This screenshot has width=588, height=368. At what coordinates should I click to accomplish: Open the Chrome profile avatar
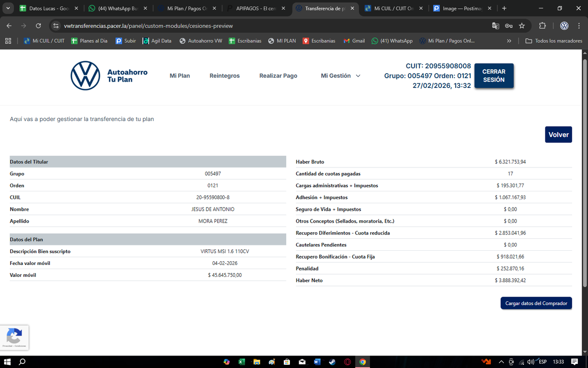(x=565, y=26)
